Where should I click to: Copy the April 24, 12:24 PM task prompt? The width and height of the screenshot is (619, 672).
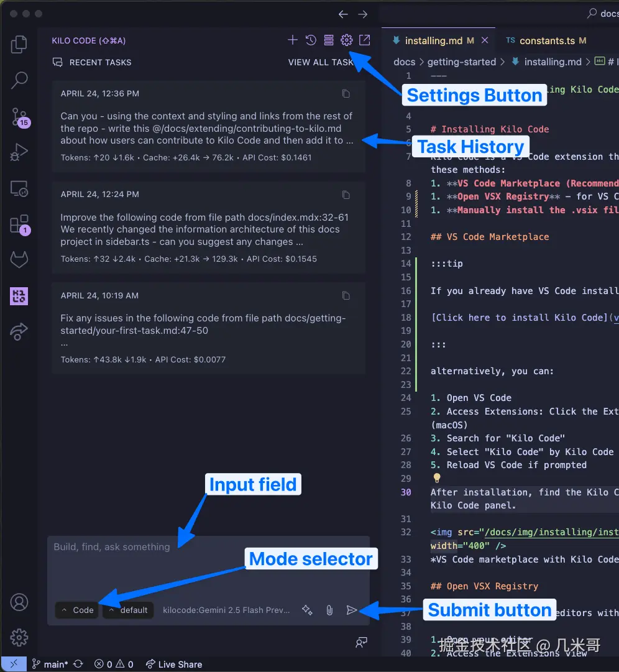pyautogui.click(x=346, y=195)
